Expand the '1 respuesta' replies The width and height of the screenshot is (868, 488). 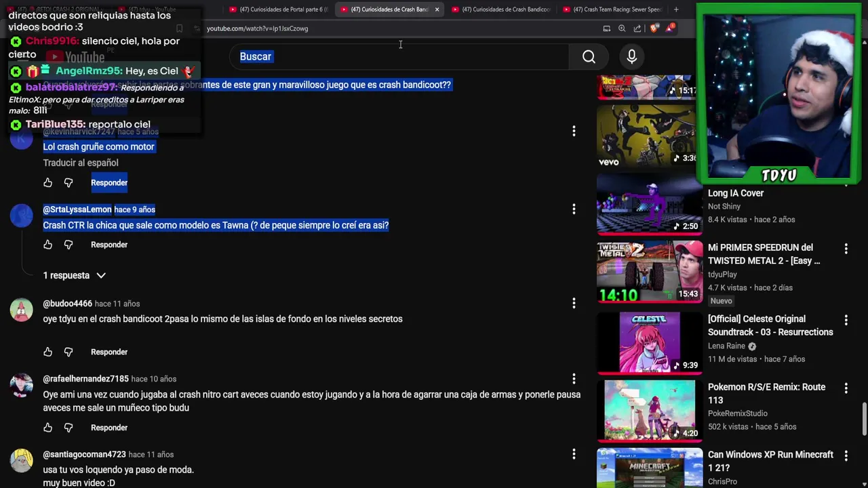[x=75, y=275]
